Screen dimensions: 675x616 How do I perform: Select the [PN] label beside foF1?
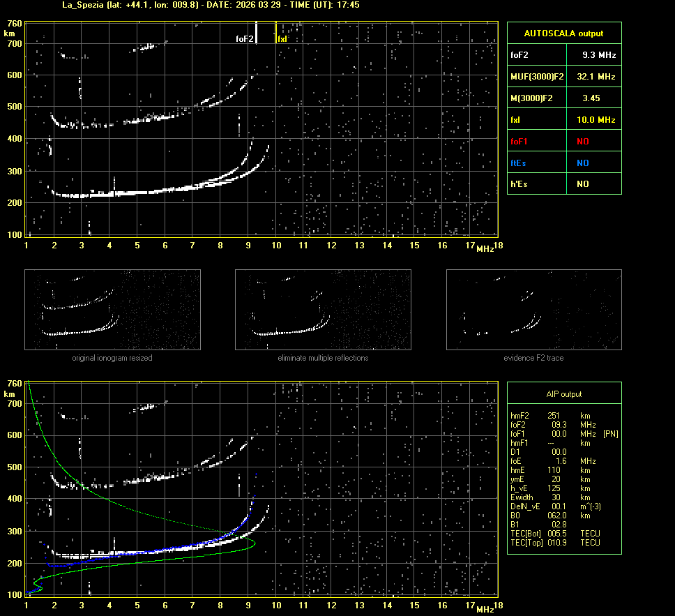click(x=610, y=434)
